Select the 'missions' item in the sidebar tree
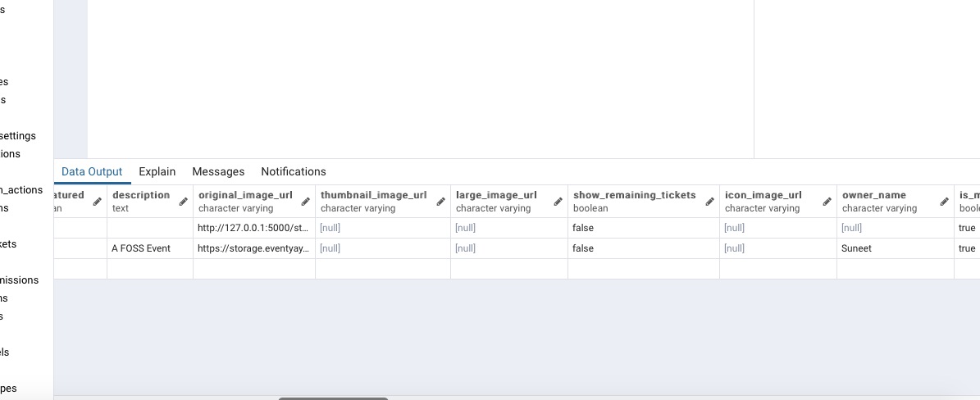This screenshot has width=980, height=400. click(x=20, y=280)
